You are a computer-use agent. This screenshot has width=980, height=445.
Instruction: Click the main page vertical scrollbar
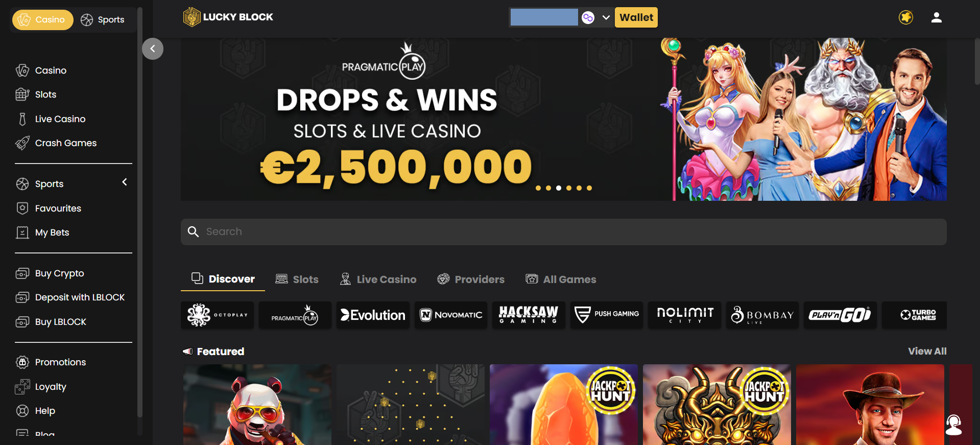[977, 61]
